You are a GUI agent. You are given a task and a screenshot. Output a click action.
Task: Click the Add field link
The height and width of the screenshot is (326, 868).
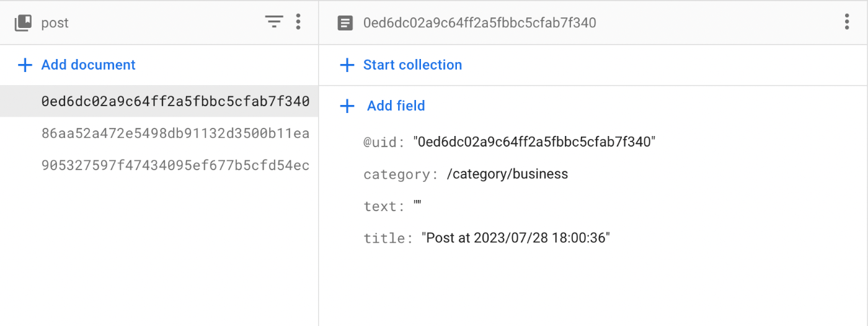coord(396,106)
